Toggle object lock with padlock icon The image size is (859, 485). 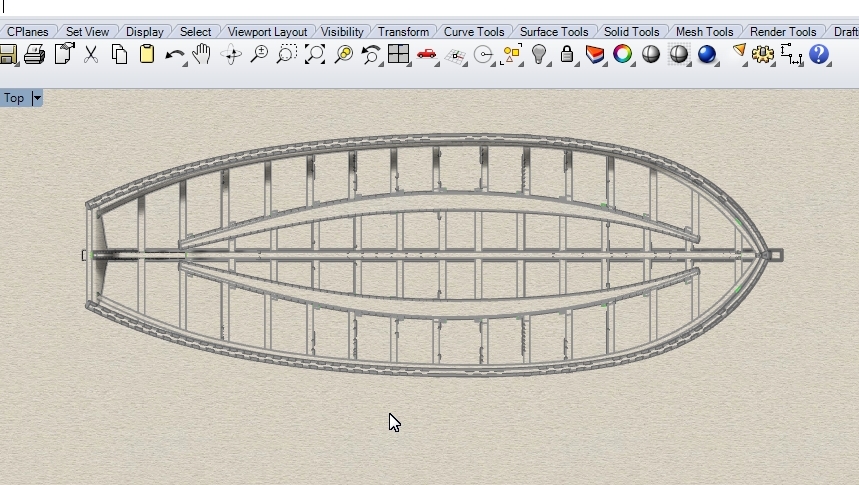pos(567,54)
